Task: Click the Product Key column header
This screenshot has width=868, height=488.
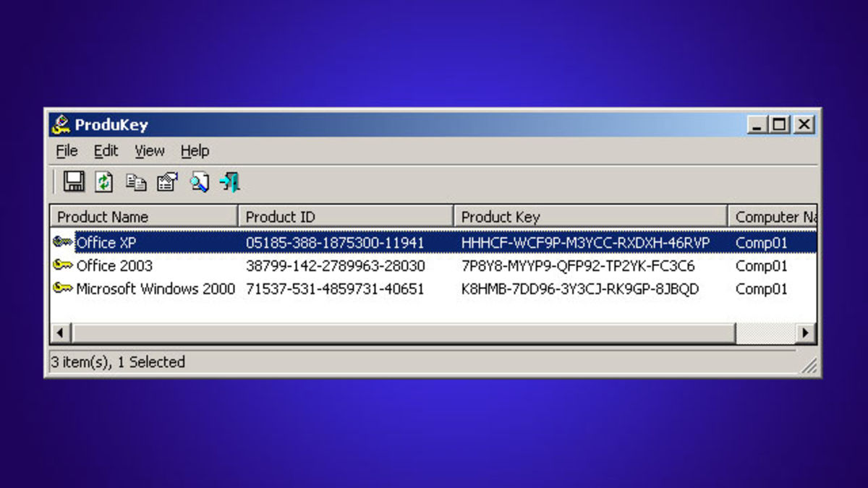Action: (x=590, y=217)
